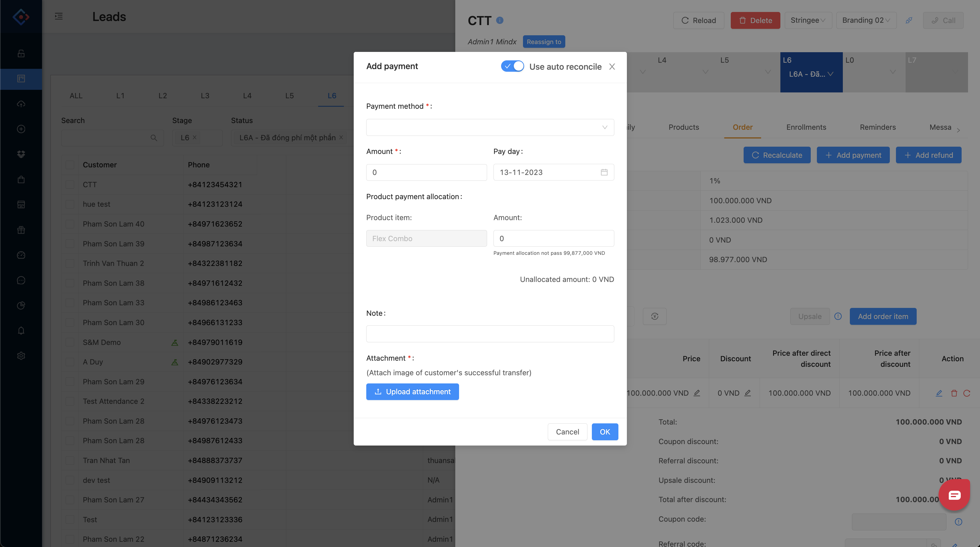Click the trash icon in order item row
Viewport: 980px width, 547px height.
(954, 393)
